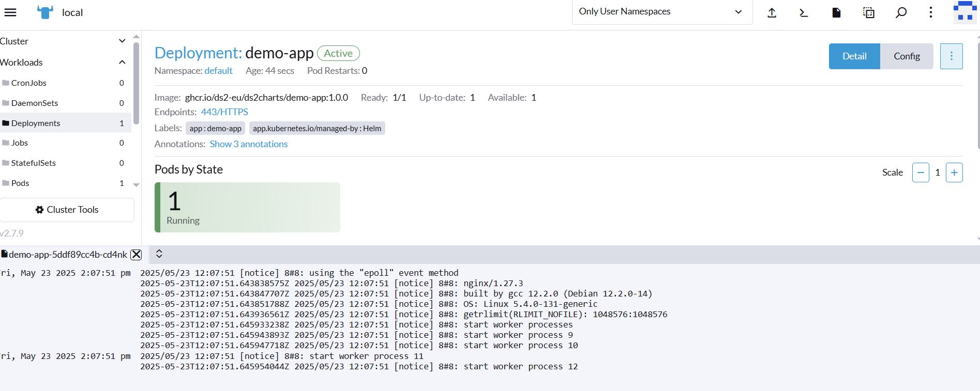Download KubeConfig file icon

coord(836,13)
